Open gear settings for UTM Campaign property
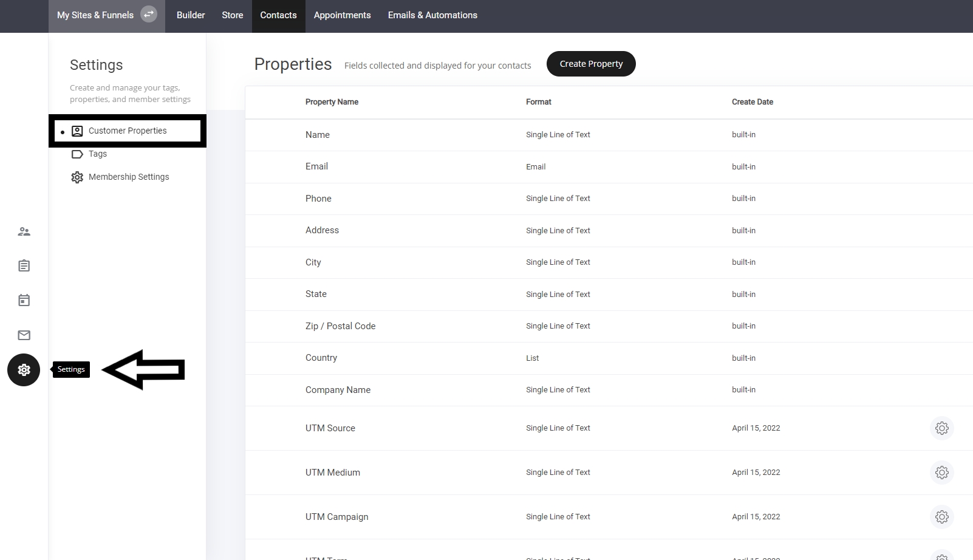 [x=941, y=517]
